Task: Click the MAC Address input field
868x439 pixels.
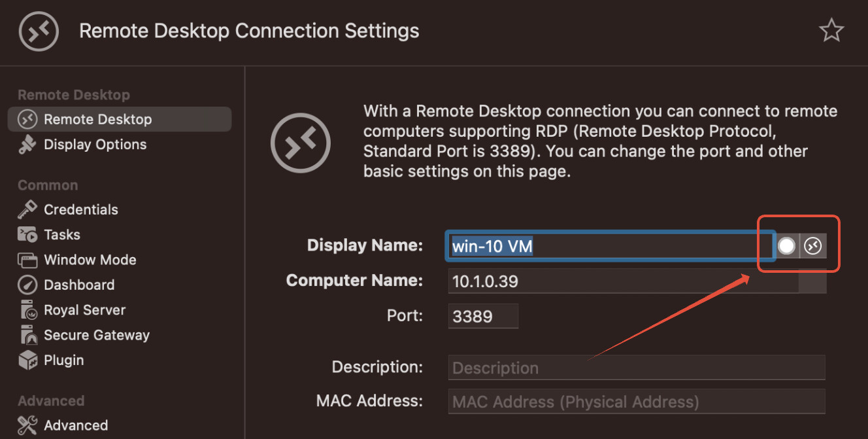Action: click(x=637, y=401)
